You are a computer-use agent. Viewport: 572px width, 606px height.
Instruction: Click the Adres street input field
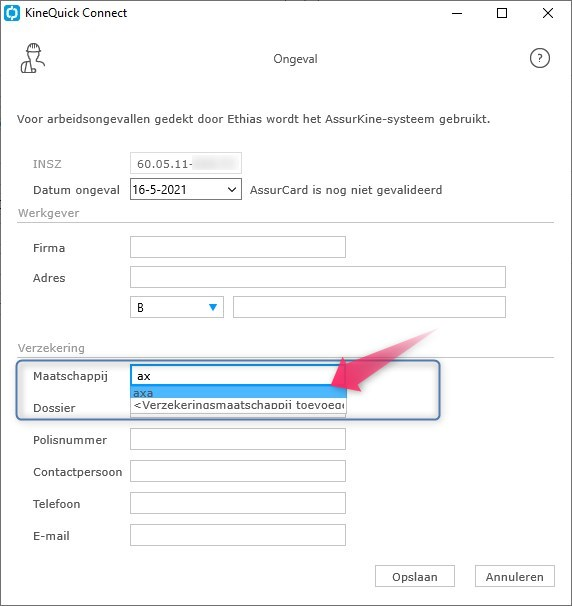click(x=318, y=277)
